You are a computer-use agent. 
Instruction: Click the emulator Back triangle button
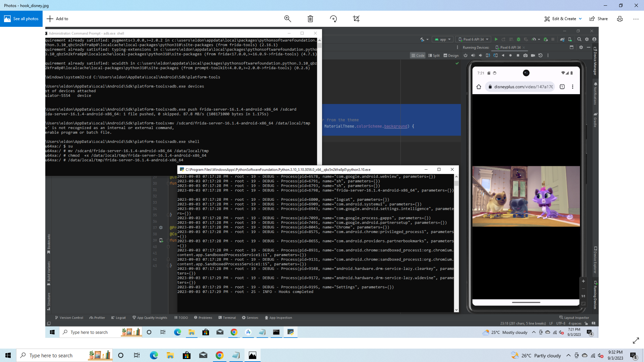(x=503, y=56)
